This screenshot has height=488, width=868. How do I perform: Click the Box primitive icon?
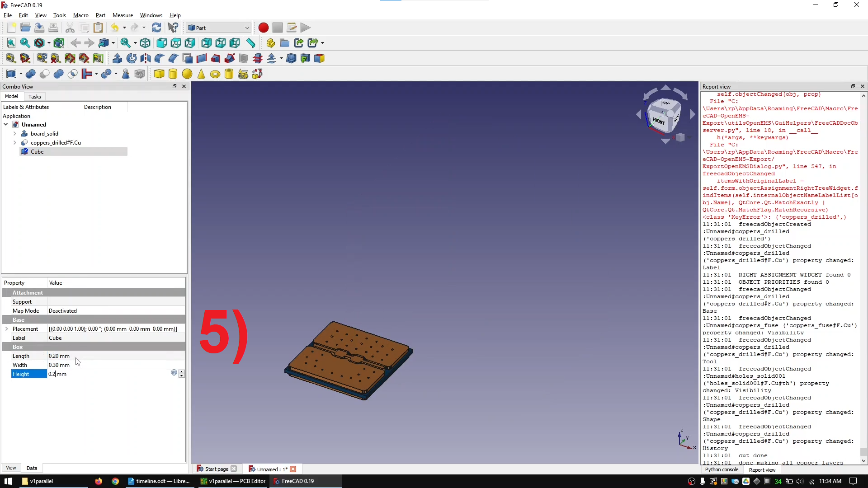159,73
